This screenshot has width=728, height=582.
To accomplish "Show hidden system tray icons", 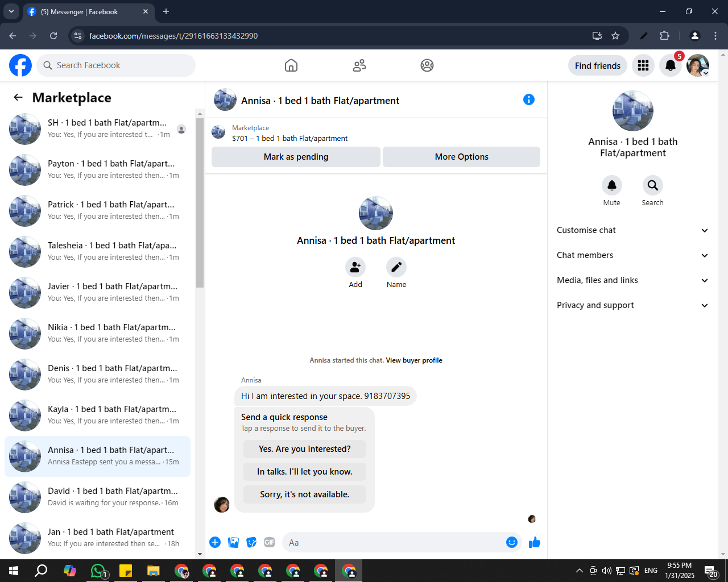I will (x=580, y=571).
